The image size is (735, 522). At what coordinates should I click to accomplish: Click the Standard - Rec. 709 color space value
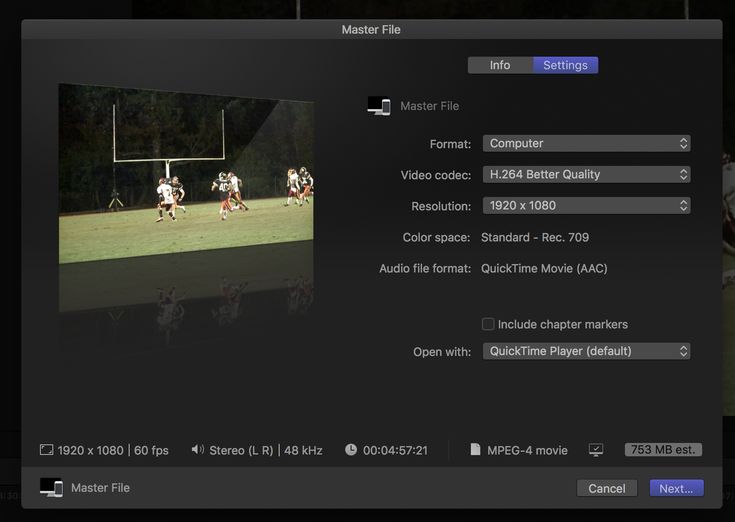[535, 238]
